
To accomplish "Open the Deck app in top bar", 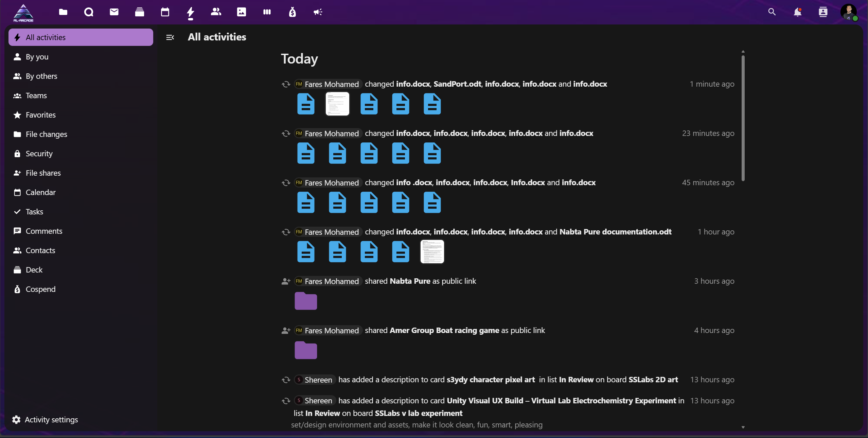I will pyautogui.click(x=140, y=12).
